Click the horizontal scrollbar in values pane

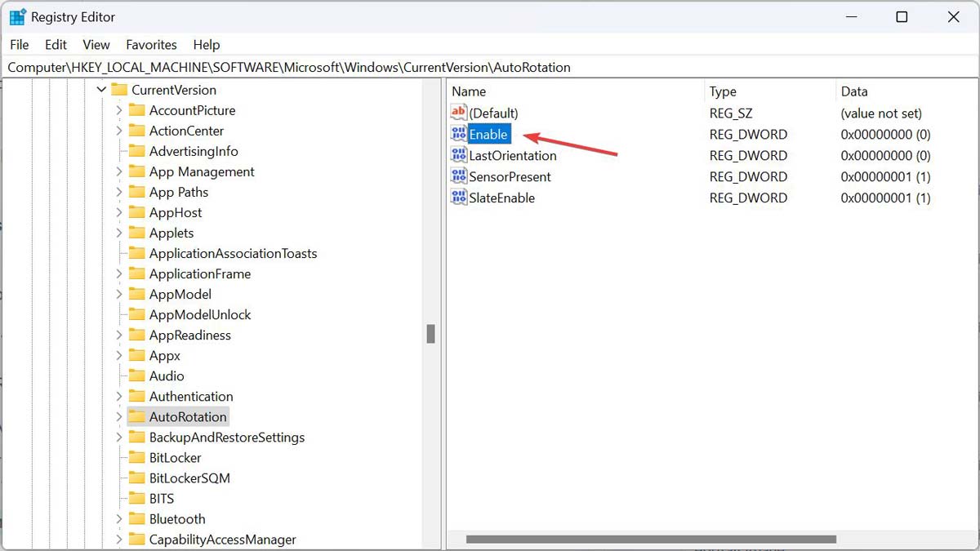tap(651, 539)
